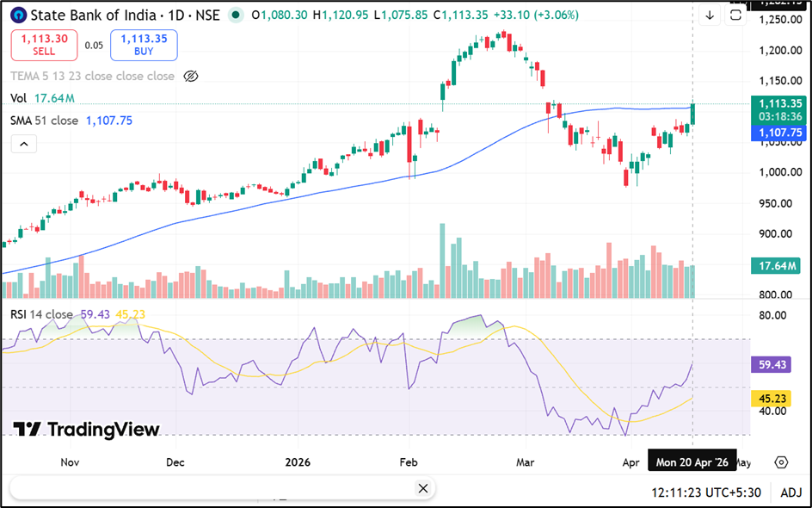Click the Mon 20 Apr '26 date marker
The height and width of the screenshot is (508, 812).
click(692, 462)
